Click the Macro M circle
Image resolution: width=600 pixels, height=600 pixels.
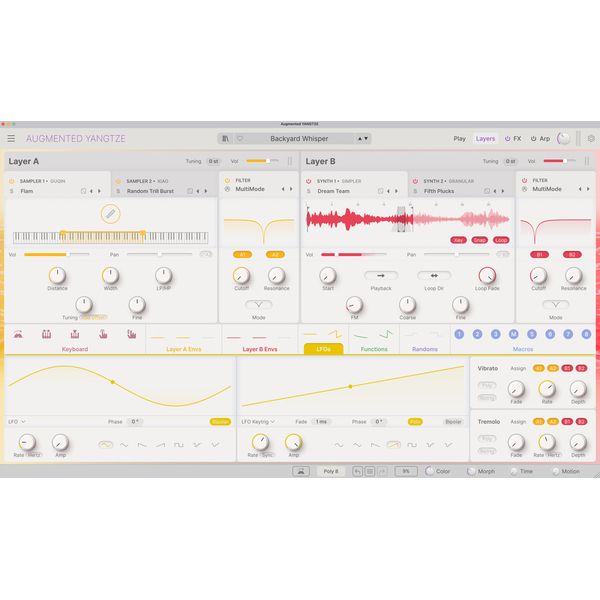514,334
